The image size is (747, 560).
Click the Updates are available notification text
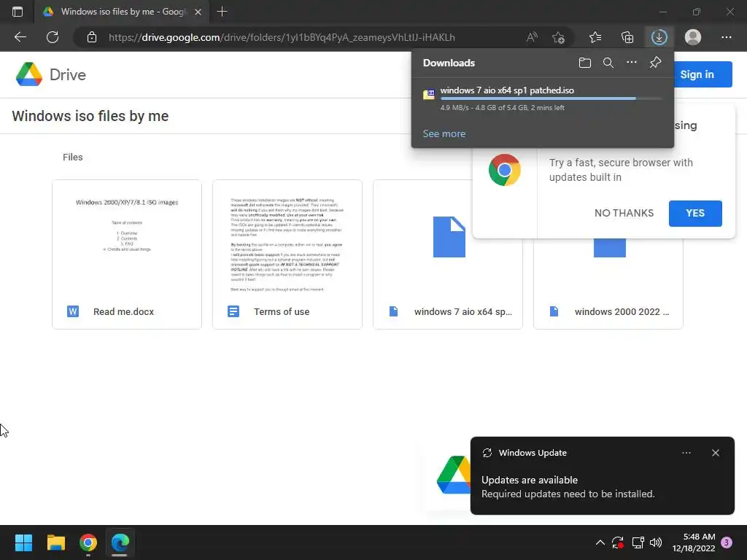pyautogui.click(x=530, y=480)
